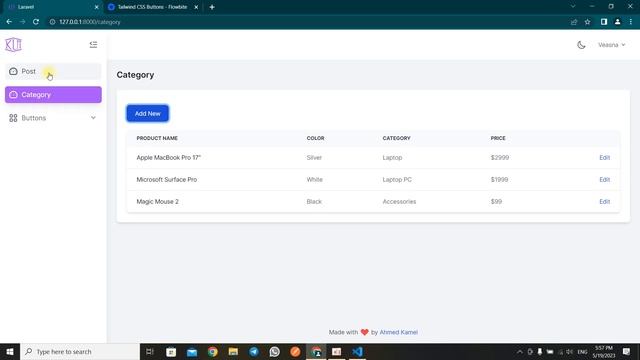
Task: Go forward in the browser
Action: (x=22, y=22)
